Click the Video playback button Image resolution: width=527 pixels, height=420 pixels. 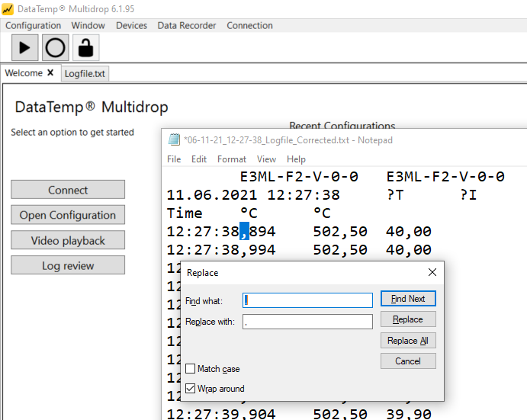click(68, 240)
